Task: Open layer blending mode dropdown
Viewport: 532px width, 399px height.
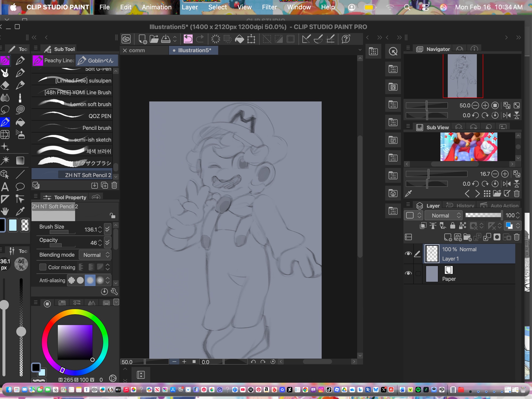Action: coord(443,215)
